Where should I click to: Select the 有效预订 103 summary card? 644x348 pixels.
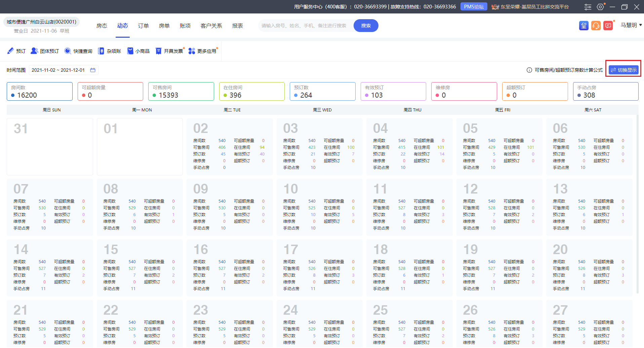[393, 92]
